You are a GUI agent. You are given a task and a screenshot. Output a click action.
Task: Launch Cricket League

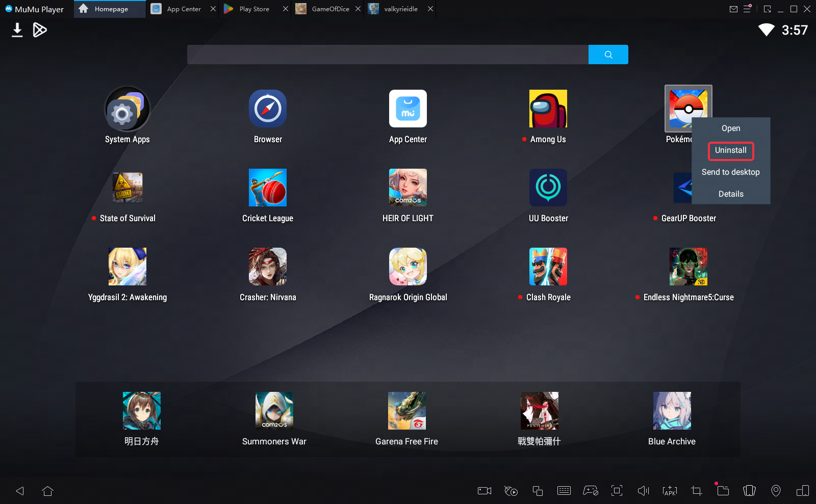[268, 188]
